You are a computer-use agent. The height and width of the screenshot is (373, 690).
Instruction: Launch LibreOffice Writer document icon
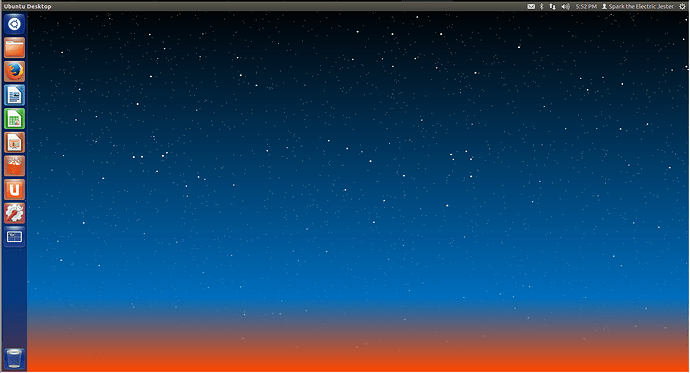[x=15, y=95]
